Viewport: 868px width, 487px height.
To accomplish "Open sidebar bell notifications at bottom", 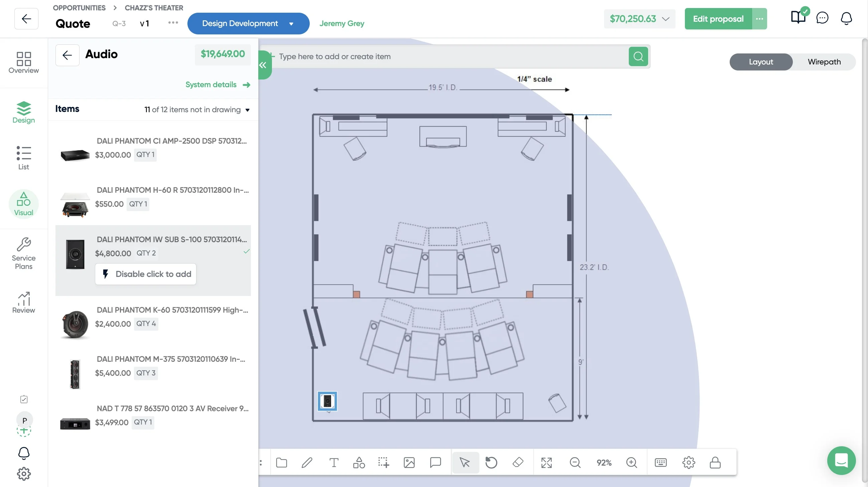I will coord(24,453).
